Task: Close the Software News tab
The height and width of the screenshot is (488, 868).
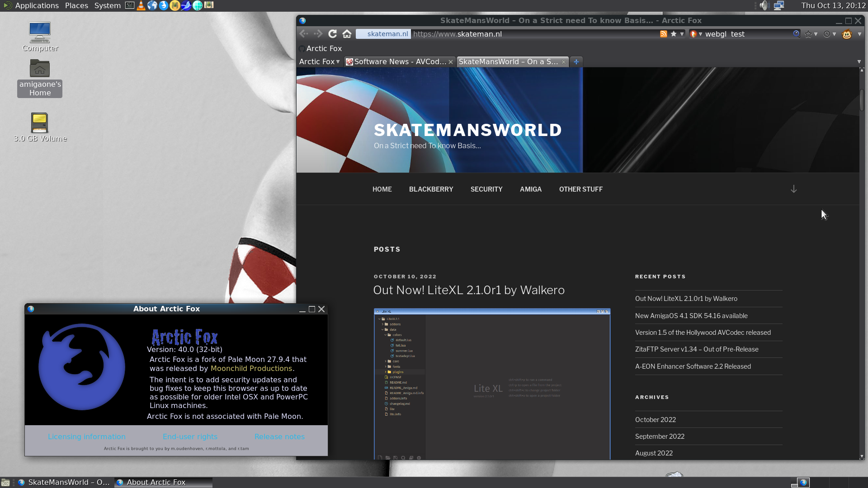Action: [450, 62]
